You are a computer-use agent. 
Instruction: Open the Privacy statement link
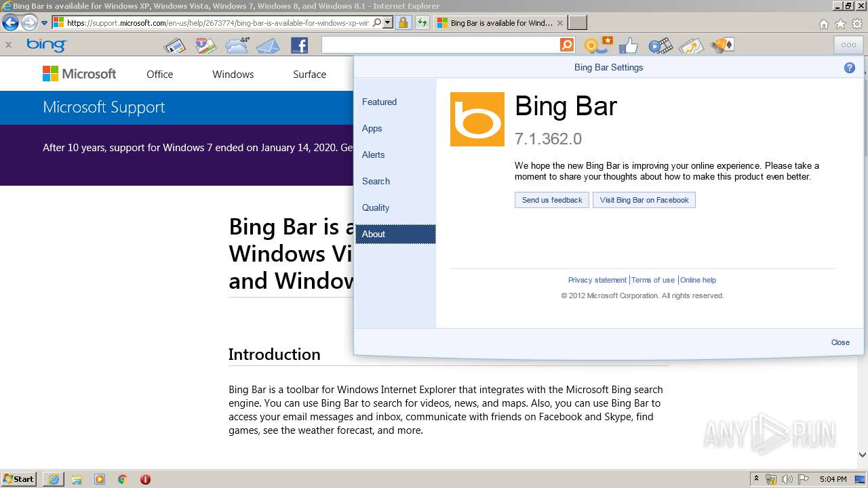[x=597, y=280]
